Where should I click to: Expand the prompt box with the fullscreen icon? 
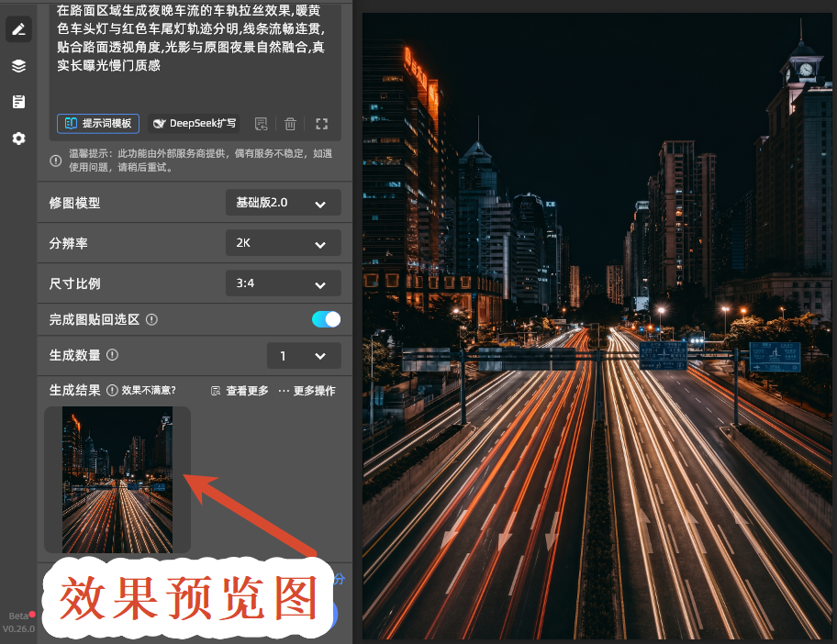coord(321,124)
